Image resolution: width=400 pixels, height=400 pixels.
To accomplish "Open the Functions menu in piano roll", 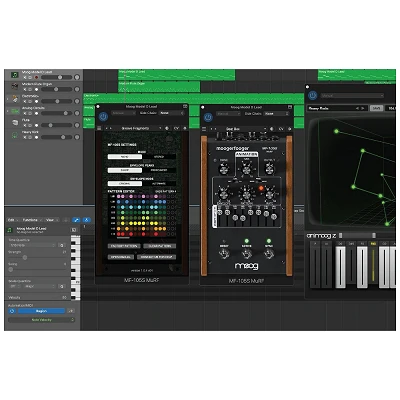I will (x=32, y=220).
